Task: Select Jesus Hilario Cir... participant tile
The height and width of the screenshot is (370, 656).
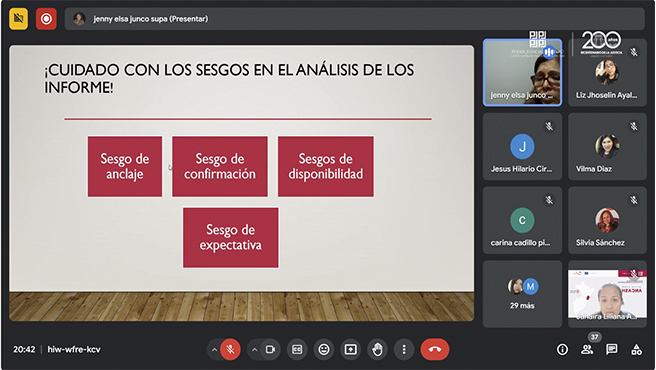Action: coord(522,146)
